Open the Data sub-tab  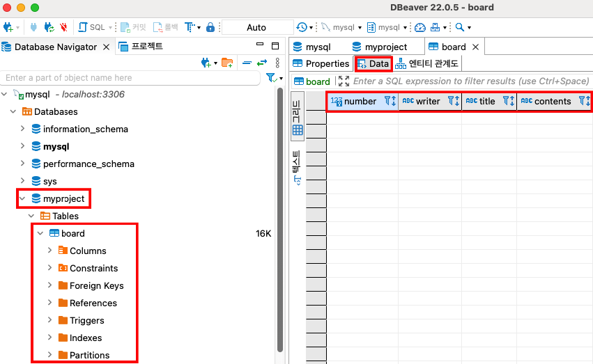373,63
